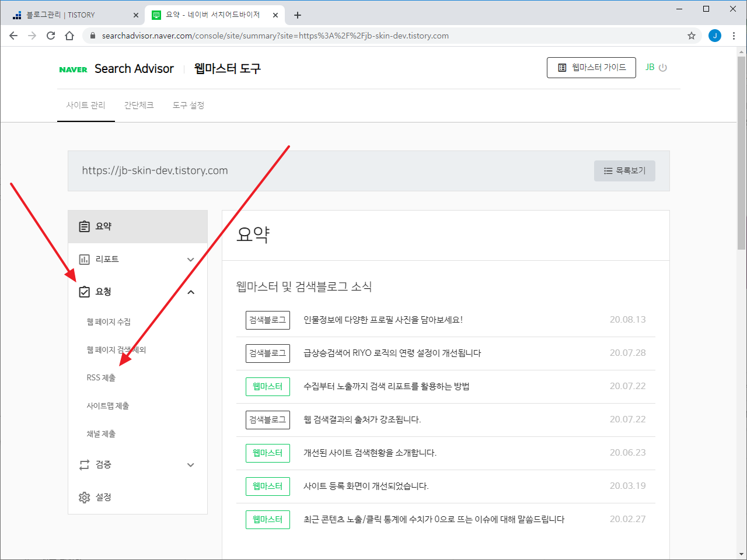This screenshot has width=747, height=560.
Task: Click the date 20.03.19
Action: (628, 486)
